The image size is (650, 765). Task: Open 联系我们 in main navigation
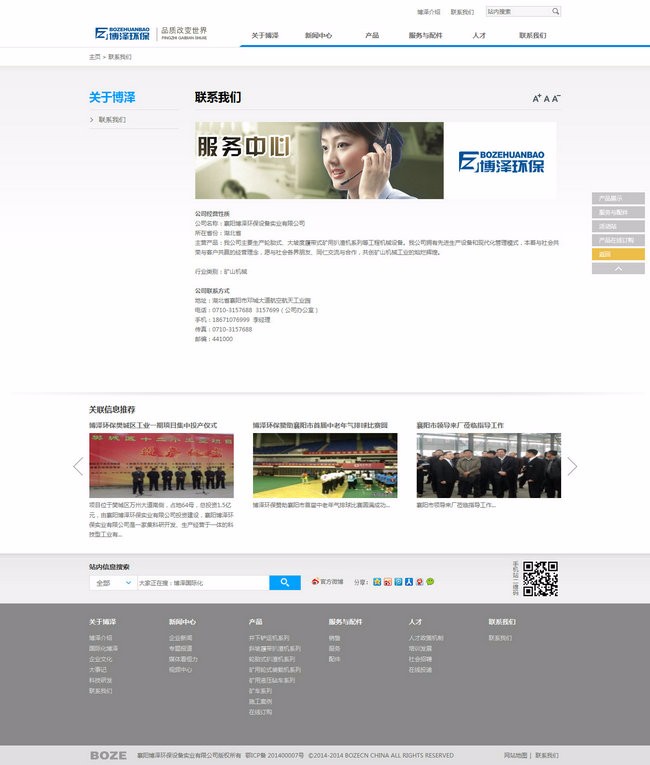pos(532,35)
